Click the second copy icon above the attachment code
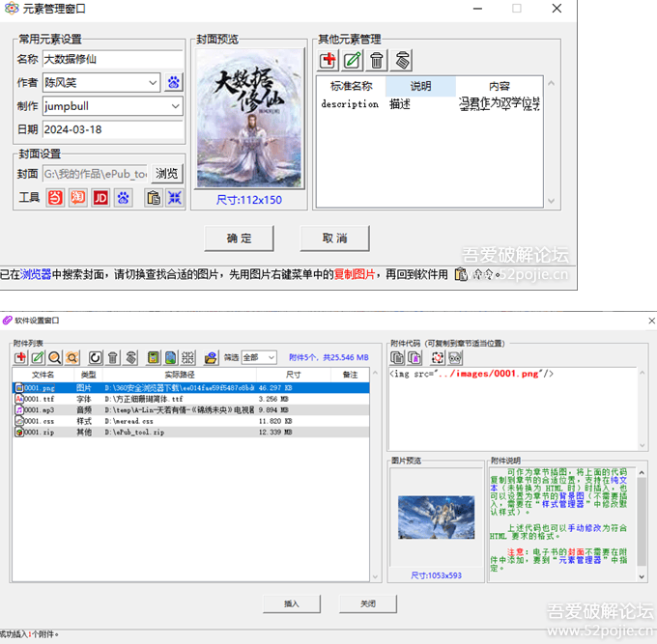 (414, 357)
